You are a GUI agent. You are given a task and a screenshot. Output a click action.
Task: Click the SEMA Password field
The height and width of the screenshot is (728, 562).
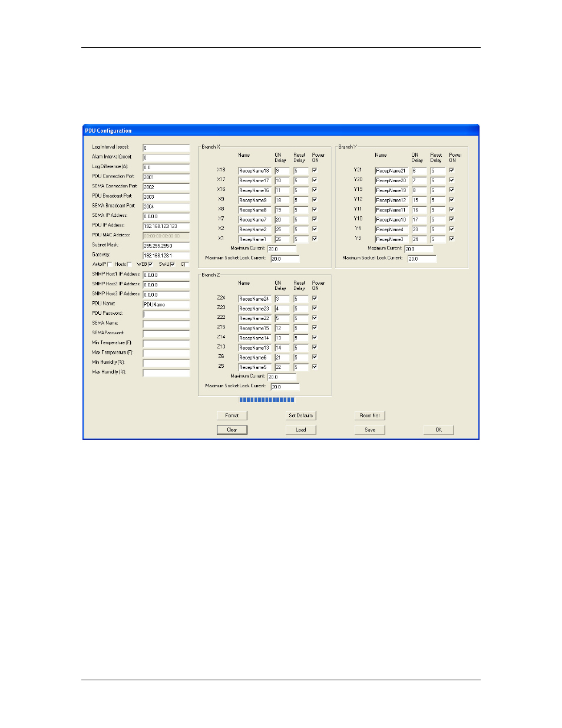tap(166, 334)
